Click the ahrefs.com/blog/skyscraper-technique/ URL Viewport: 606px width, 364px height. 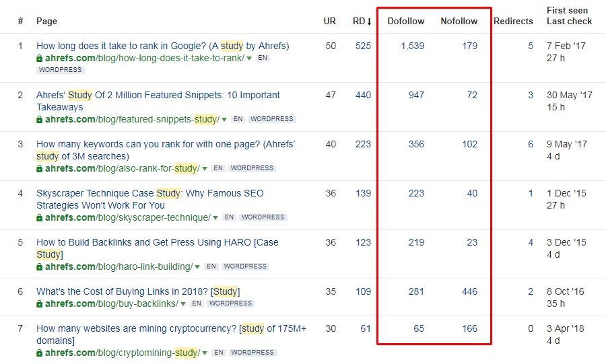pyautogui.click(x=128, y=218)
